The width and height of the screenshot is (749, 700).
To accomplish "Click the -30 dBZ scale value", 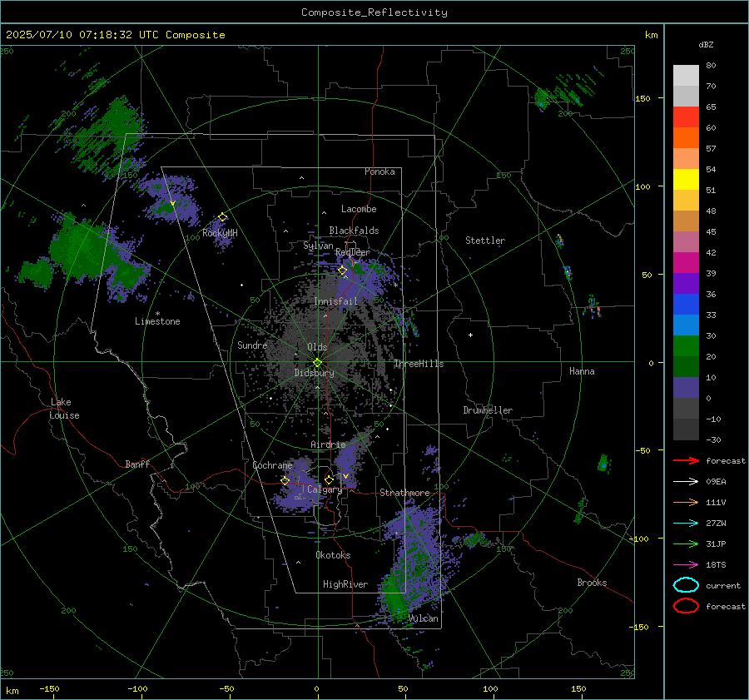I will (x=713, y=440).
